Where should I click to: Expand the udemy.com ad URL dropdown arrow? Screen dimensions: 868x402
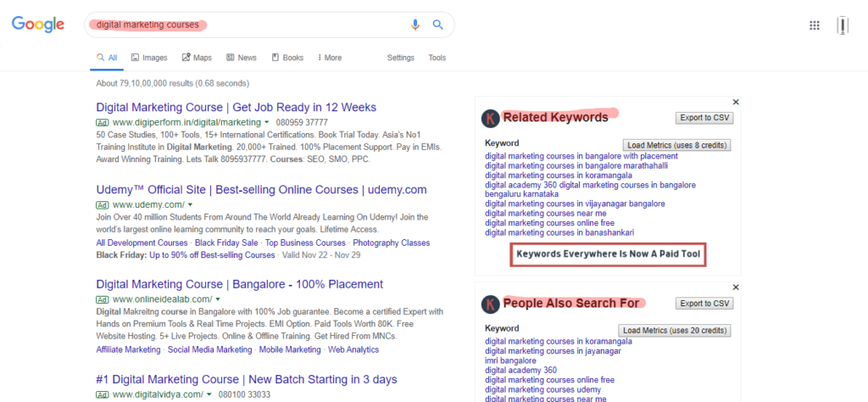click(x=190, y=205)
